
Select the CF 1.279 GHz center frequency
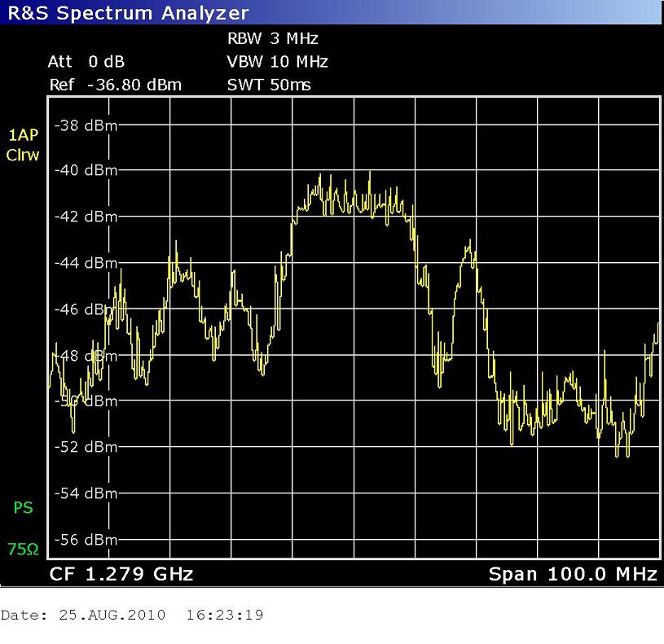[x=121, y=575]
